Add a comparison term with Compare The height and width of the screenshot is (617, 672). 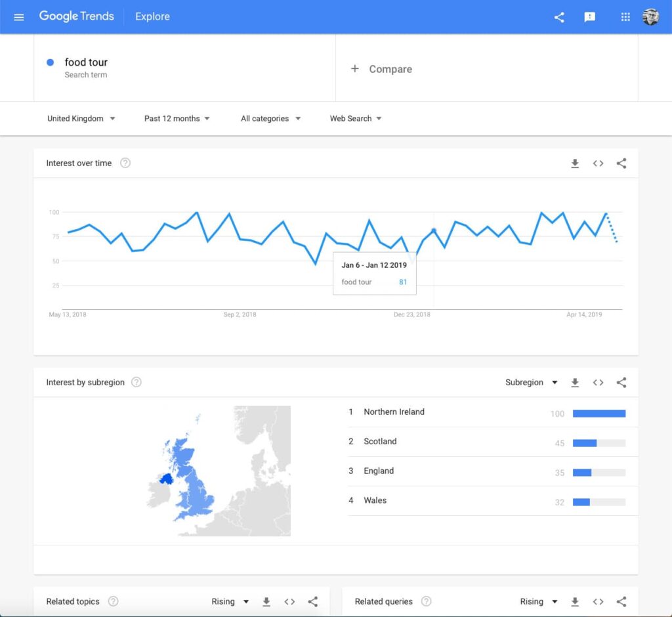[x=382, y=69]
